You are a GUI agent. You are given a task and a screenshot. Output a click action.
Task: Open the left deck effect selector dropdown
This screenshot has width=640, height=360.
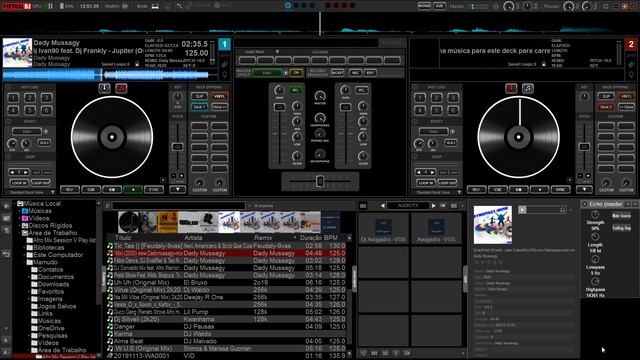(27, 131)
